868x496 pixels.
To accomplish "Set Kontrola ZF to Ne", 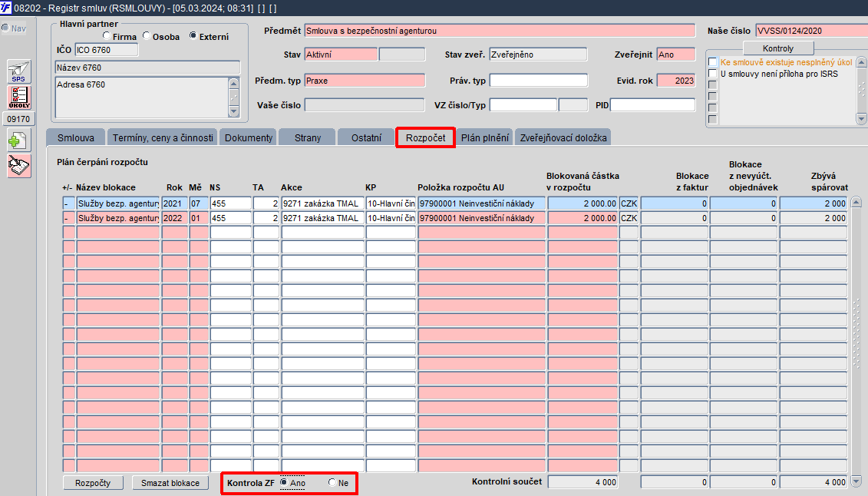I will (x=332, y=483).
